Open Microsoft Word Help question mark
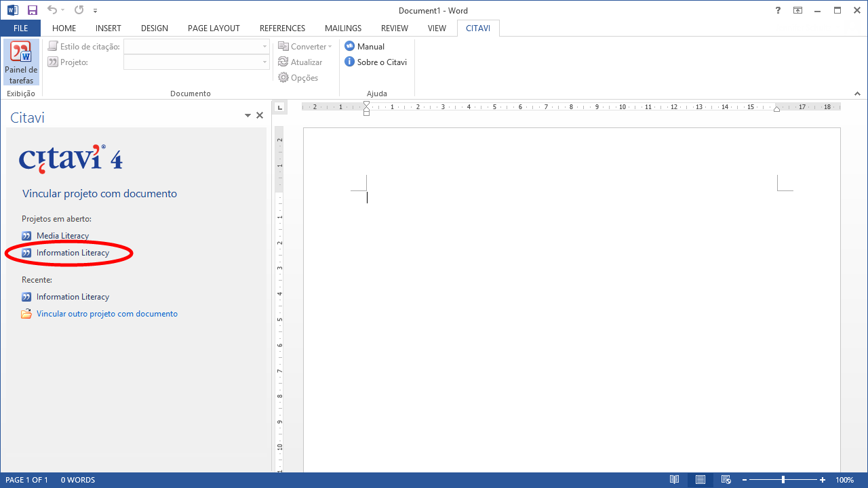Image resolution: width=868 pixels, height=488 pixels. tap(778, 10)
